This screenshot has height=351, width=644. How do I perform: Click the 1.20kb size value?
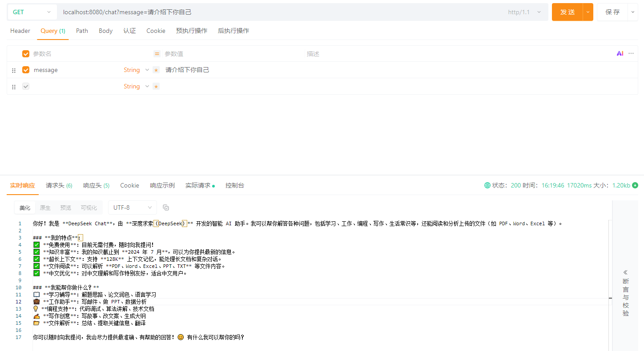point(621,185)
